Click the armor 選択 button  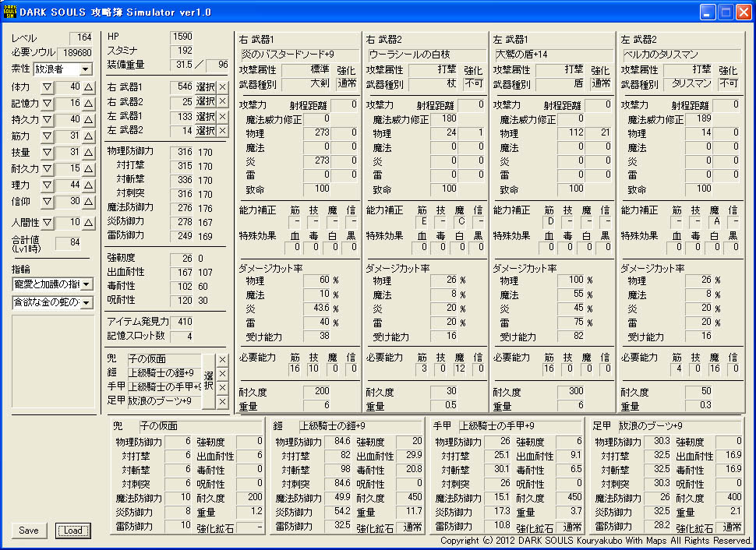pyautogui.click(x=208, y=381)
